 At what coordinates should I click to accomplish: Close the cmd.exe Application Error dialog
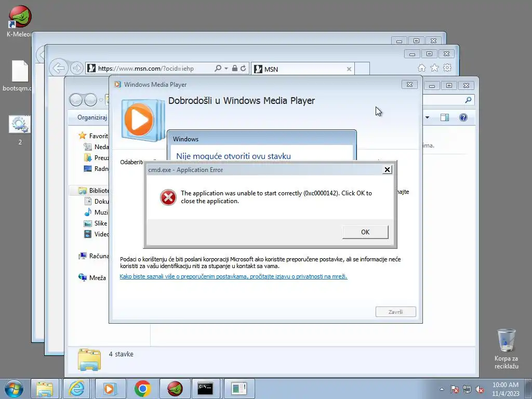[x=387, y=170]
